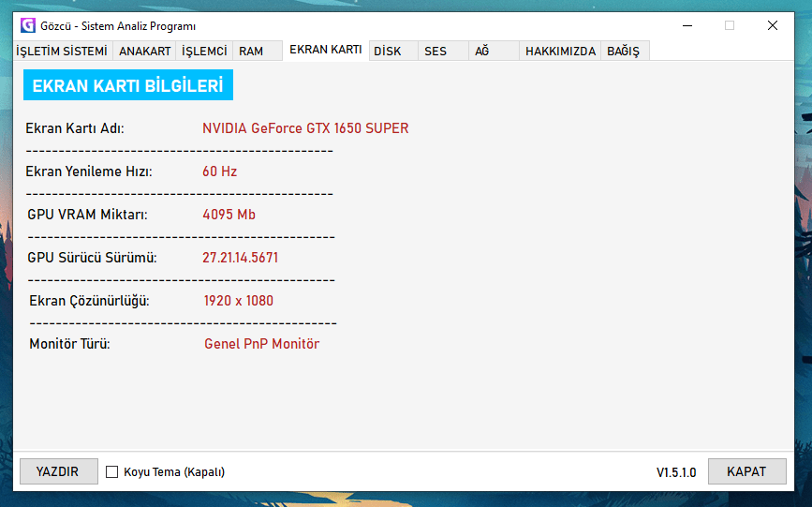
Task: Select the İŞLEMCİ tab
Action: pyautogui.click(x=204, y=51)
